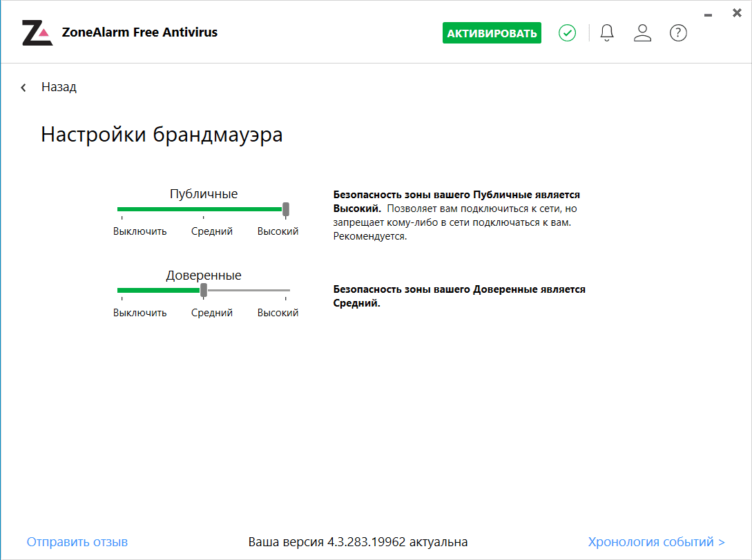This screenshot has height=560, width=752.
Task: Open the user account profile icon
Action: [643, 32]
